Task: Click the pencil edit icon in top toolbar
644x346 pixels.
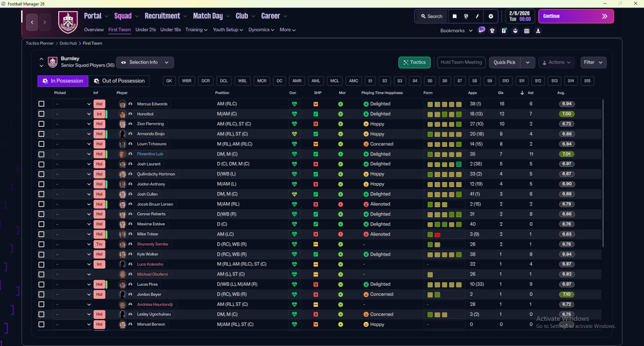Action: [477, 16]
